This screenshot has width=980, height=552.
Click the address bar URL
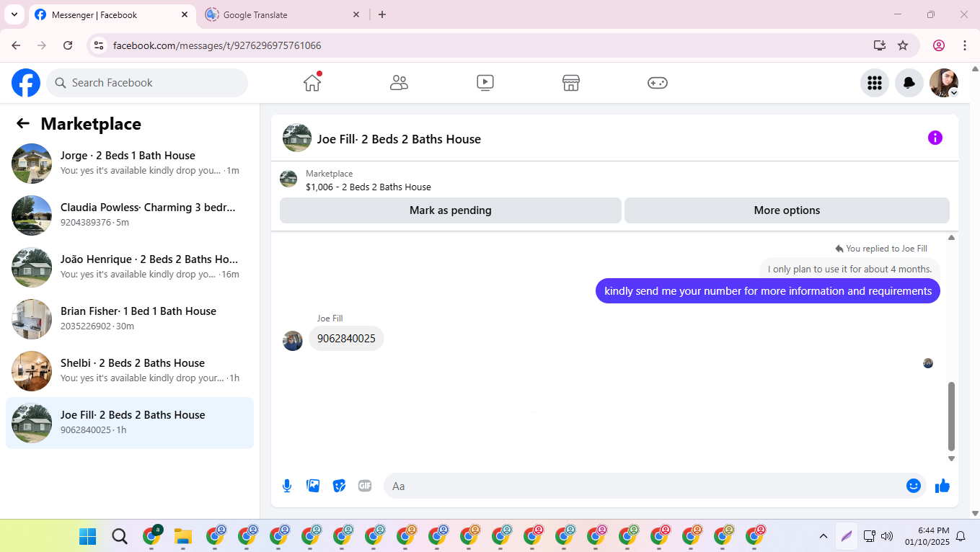coord(217,45)
